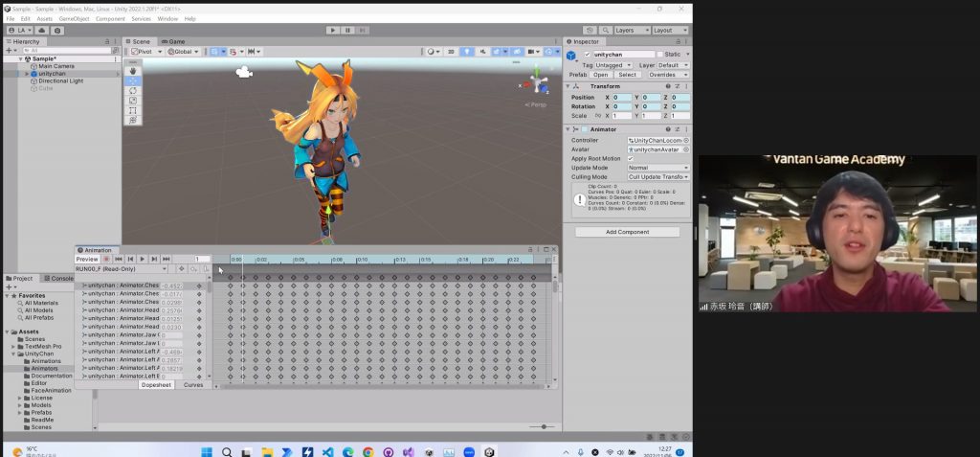Adjust the Project icon size slider
This screenshot has width=980, height=457.
(x=544, y=427)
